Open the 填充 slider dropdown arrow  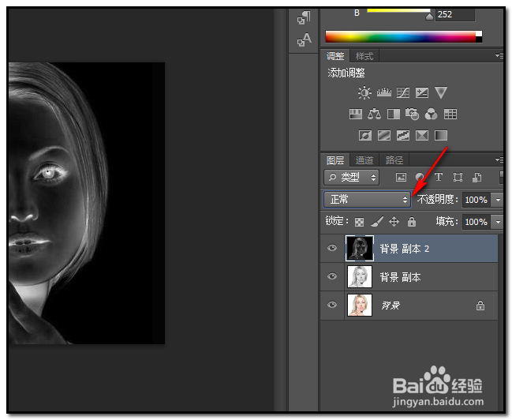click(x=498, y=222)
